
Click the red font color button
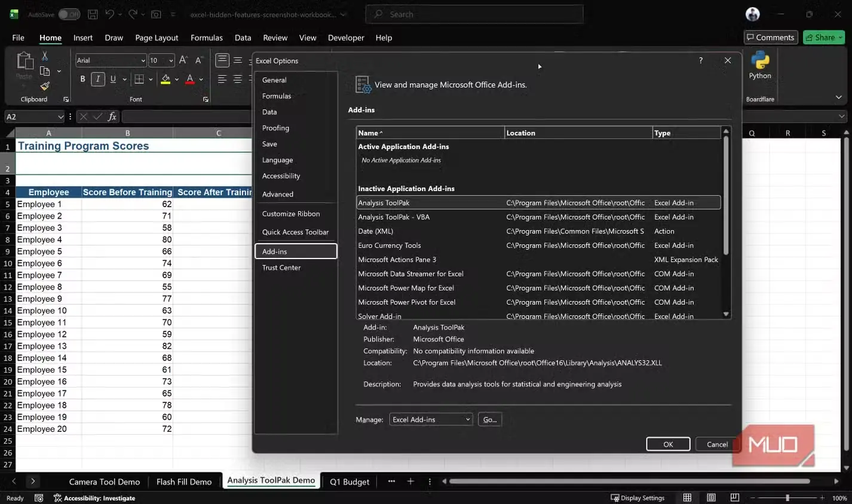[x=190, y=79]
